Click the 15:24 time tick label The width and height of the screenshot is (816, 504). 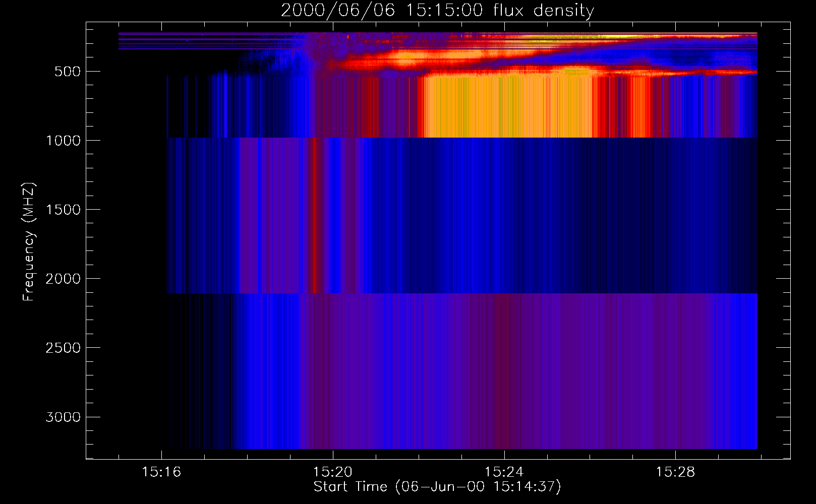pyautogui.click(x=504, y=472)
